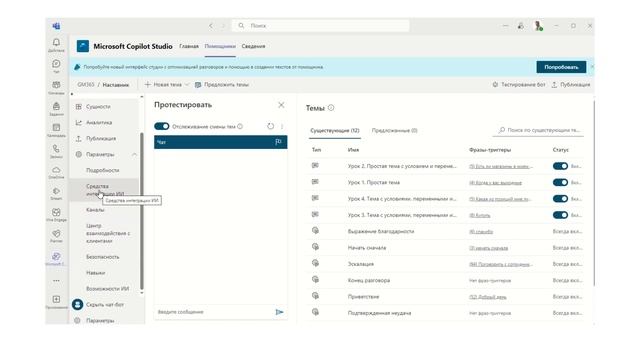Open the Конец разговора topic
Viewport: 640px width, 360px height.
369,280
